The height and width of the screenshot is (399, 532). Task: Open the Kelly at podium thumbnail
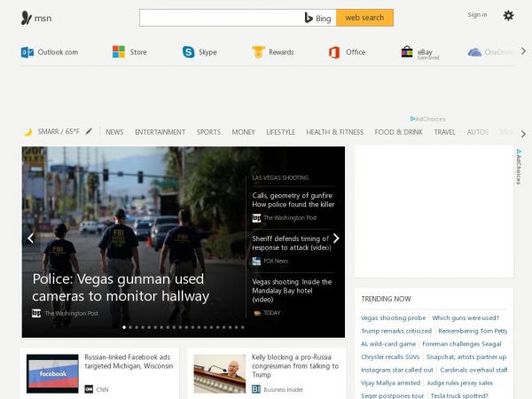click(x=220, y=373)
